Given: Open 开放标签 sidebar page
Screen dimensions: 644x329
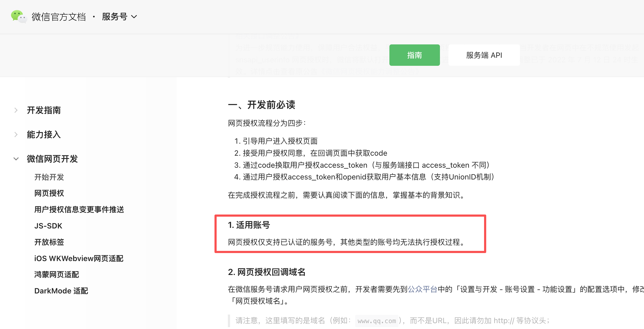Looking at the screenshot, I should coord(49,242).
